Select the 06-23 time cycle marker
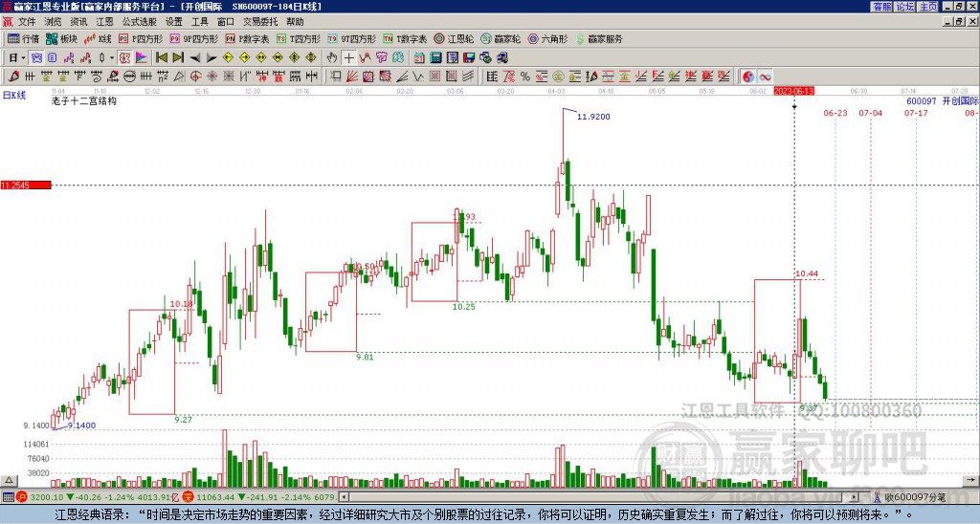 835,113
